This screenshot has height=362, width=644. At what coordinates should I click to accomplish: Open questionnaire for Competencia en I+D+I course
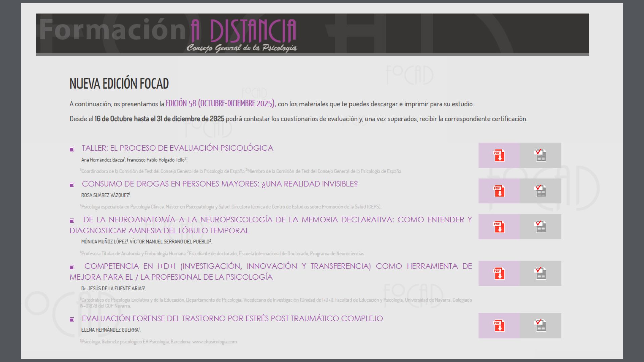(x=540, y=274)
